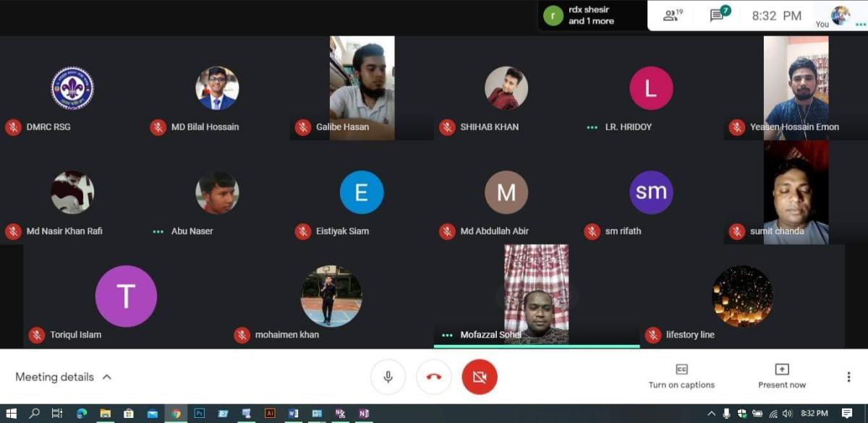Screen dimensions: 868x423
Task: Open the chat panel with 7 unread messages
Action: [718, 15]
